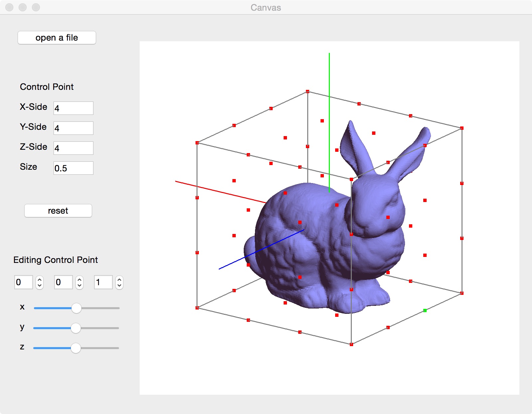The width and height of the screenshot is (532, 414).
Task: Click the "Size" label
Action: (29, 167)
